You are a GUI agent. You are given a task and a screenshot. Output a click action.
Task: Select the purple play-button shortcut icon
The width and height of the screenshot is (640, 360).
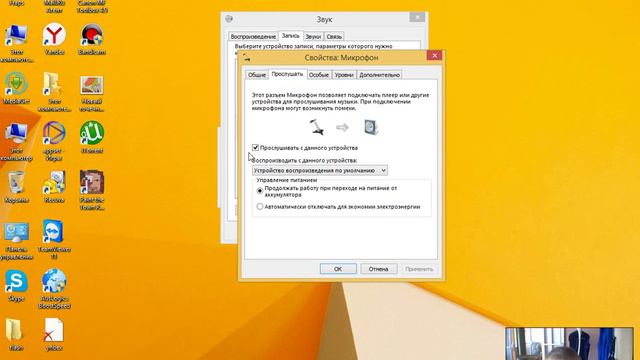point(54,141)
